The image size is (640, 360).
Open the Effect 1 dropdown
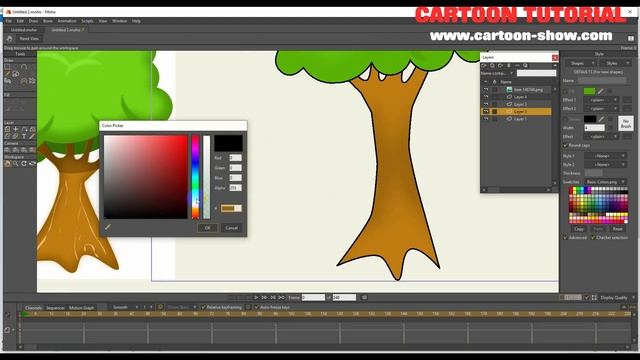(601, 100)
